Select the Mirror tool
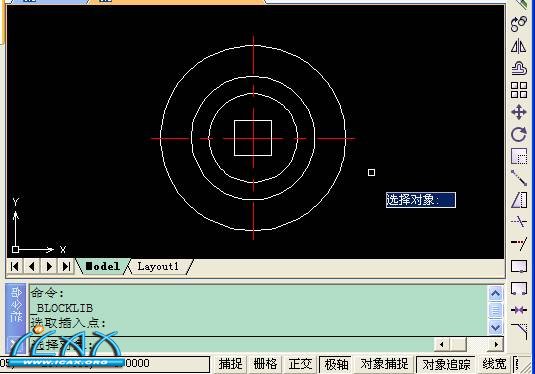The width and height of the screenshot is (535, 374). click(519, 46)
